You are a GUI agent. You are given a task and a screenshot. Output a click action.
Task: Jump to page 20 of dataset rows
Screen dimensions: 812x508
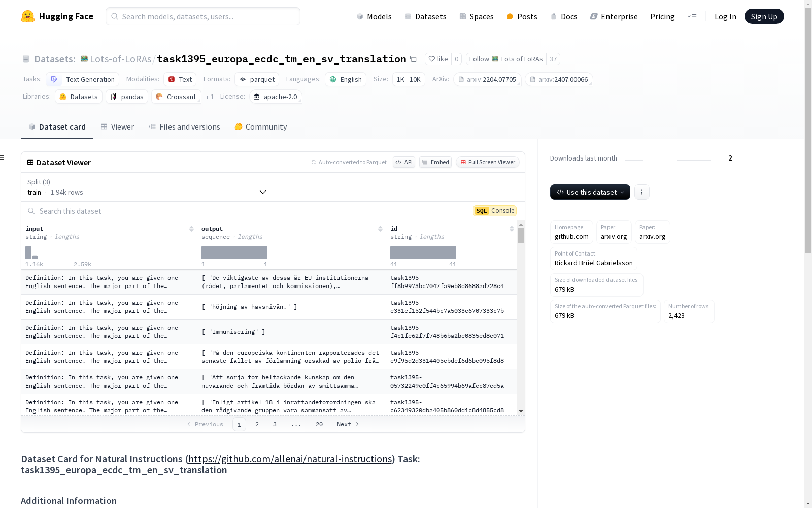(x=319, y=424)
